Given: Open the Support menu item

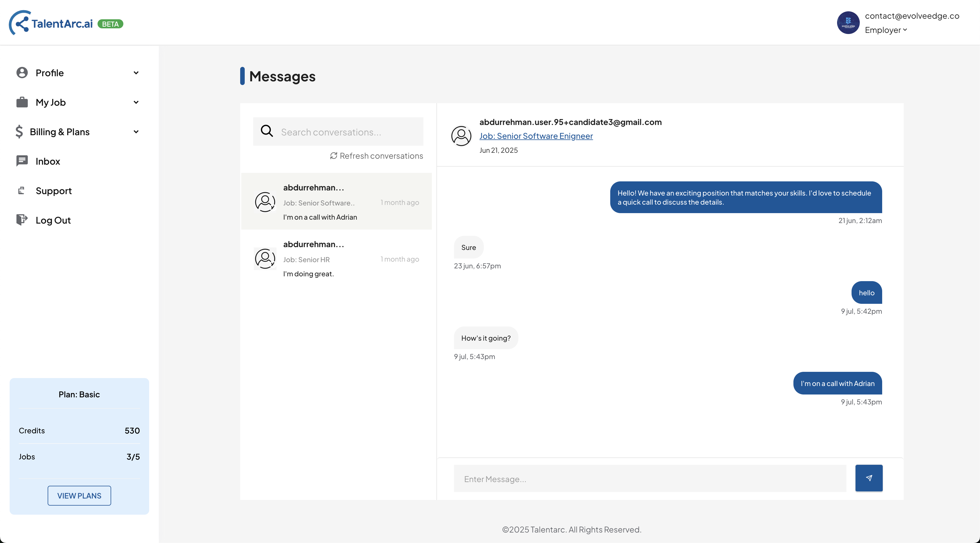Looking at the screenshot, I should (x=54, y=191).
